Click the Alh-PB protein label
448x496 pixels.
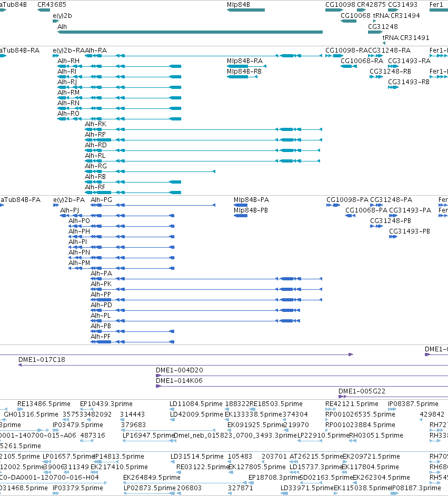tap(101, 326)
